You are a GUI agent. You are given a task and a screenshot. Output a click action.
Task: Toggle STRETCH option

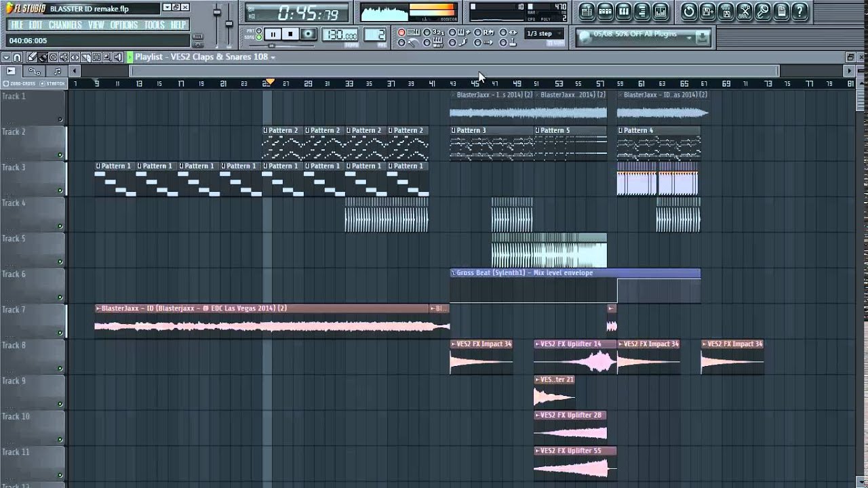[x=52, y=84]
